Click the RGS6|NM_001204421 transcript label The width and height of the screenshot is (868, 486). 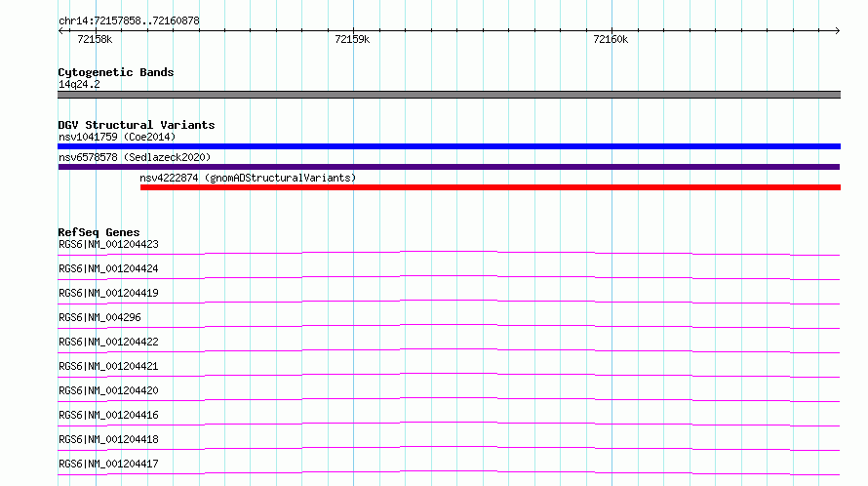[x=108, y=366]
